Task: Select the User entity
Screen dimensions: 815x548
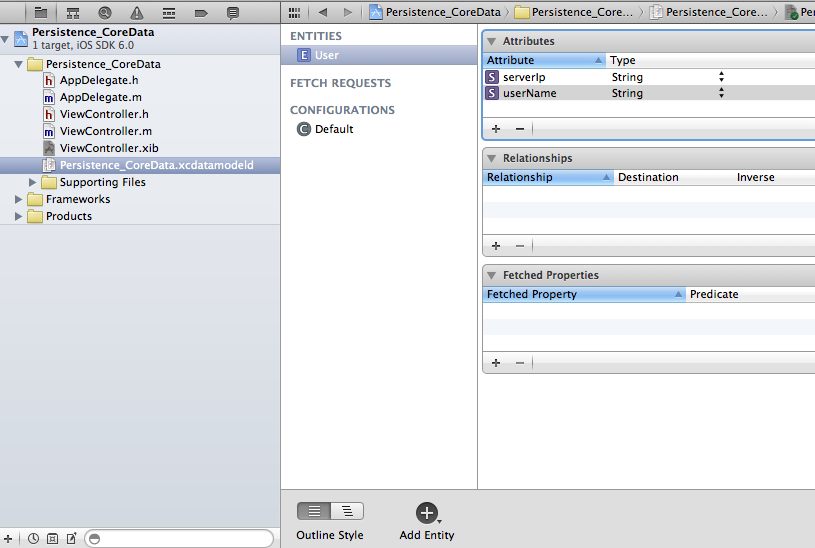Action: click(379, 55)
